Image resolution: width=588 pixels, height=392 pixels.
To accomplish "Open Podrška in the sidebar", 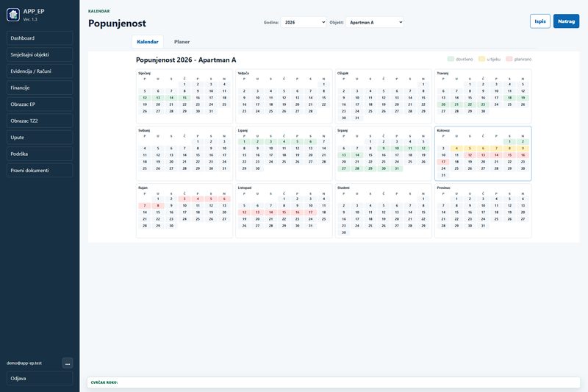I will tap(40, 154).
